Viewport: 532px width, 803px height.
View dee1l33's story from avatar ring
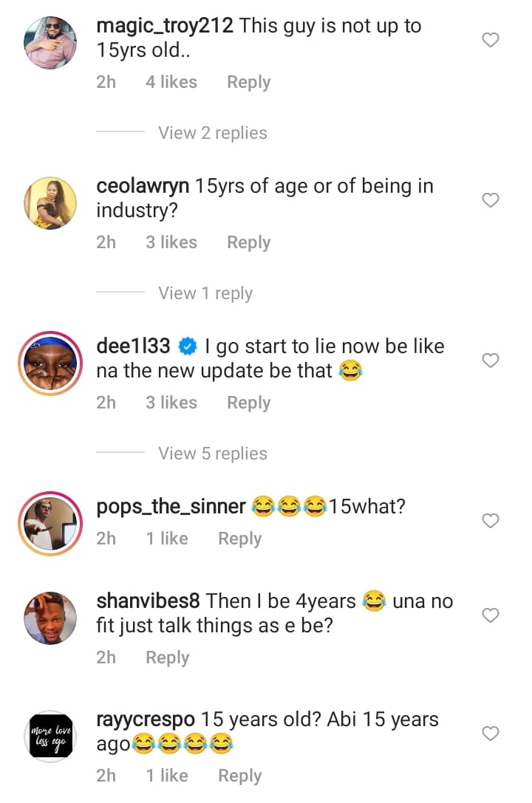51,362
